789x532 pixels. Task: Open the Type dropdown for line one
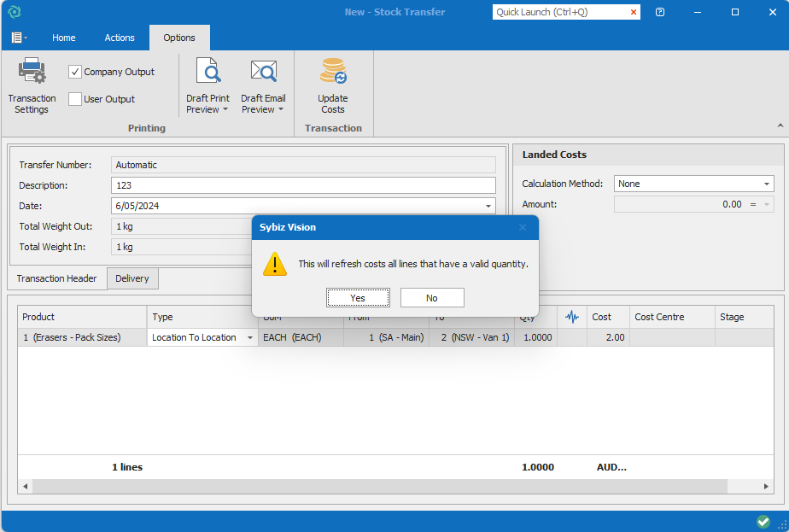[x=250, y=337]
